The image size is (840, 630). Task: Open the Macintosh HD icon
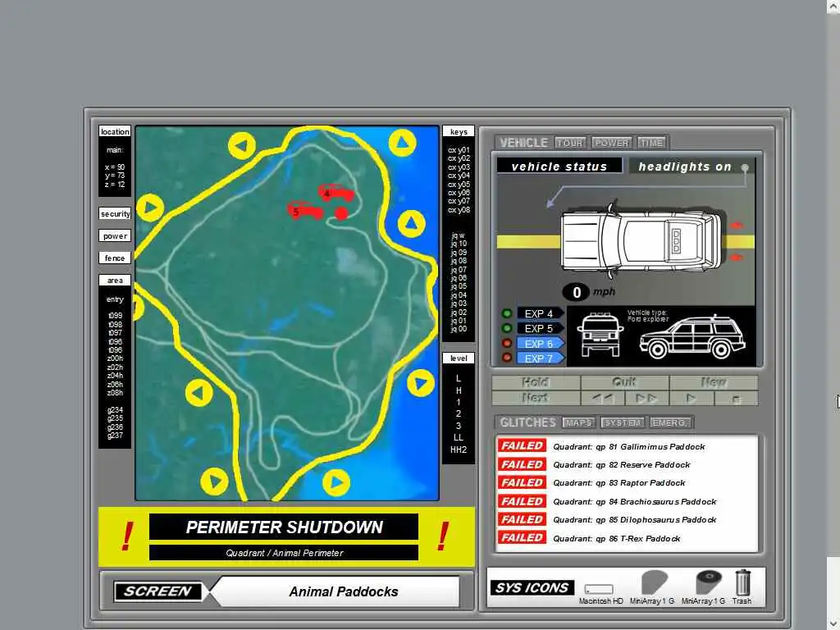pos(599,589)
